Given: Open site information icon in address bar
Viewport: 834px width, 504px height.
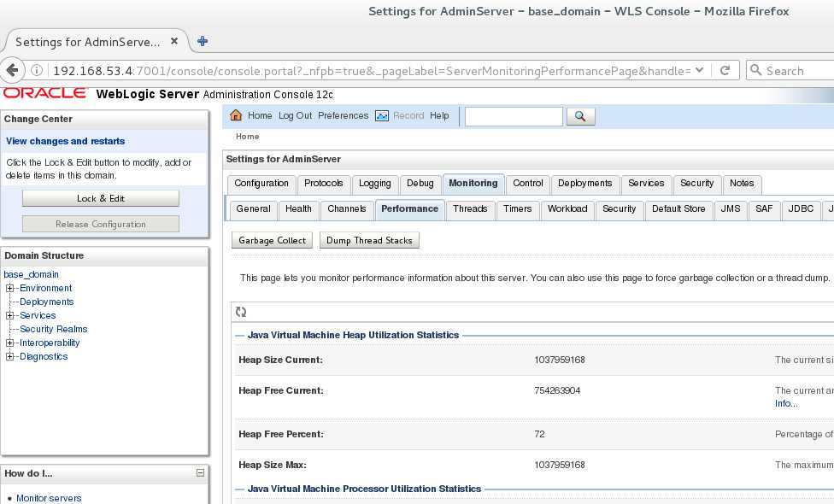Looking at the screenshot, I should 36,70.
